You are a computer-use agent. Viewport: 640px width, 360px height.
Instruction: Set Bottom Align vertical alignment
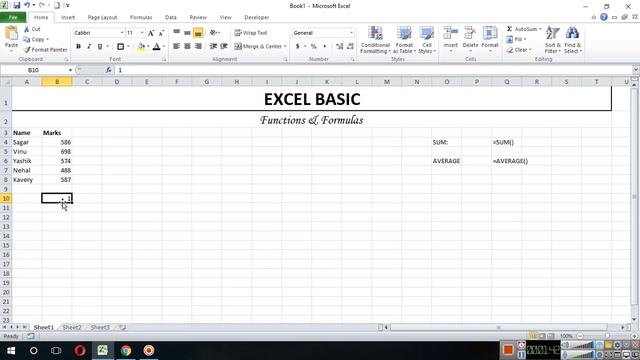click(198, 33)
